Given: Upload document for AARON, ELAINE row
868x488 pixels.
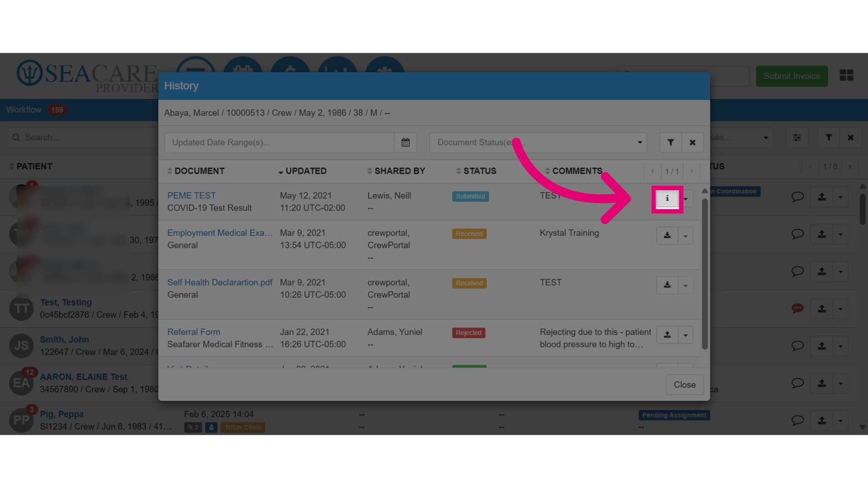Looking at the screenshot, I should pyautogui.click(x=822, y=383).
